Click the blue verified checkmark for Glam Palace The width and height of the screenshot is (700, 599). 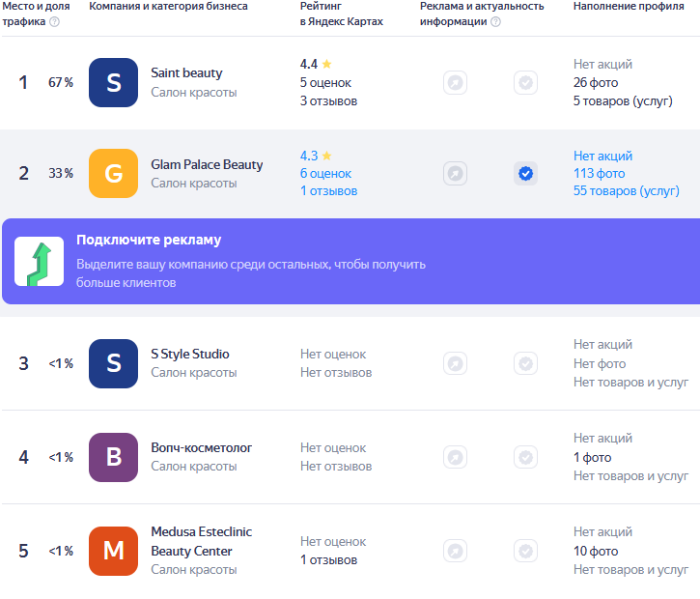[525, 174]
